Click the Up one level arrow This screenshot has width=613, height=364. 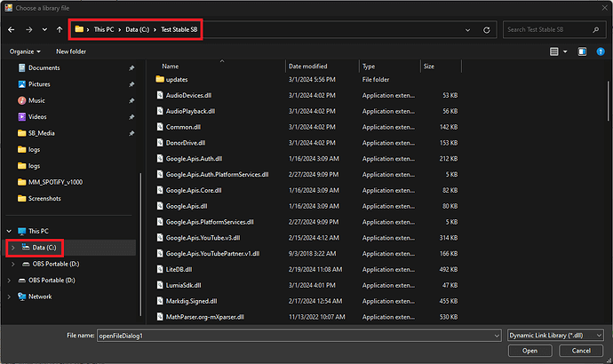click(x=58, y=29)
